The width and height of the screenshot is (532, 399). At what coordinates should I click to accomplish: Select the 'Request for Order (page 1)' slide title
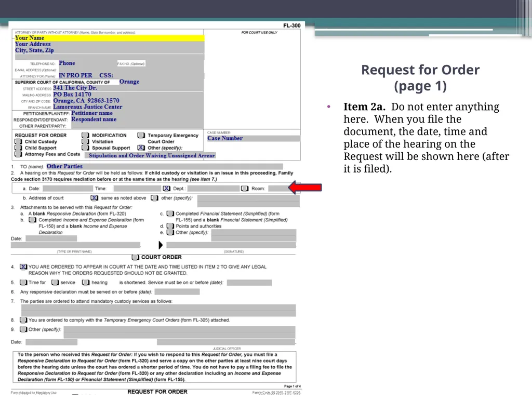tap(420, 78)
